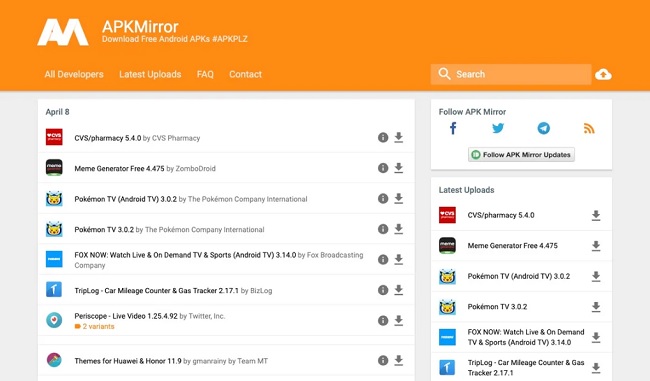The width and height of the screenshot is (650, 381).
Task: Open TripLog - Car Mileage Counter 2.17.1 link in April 8 list
Action: click(157, 291)
